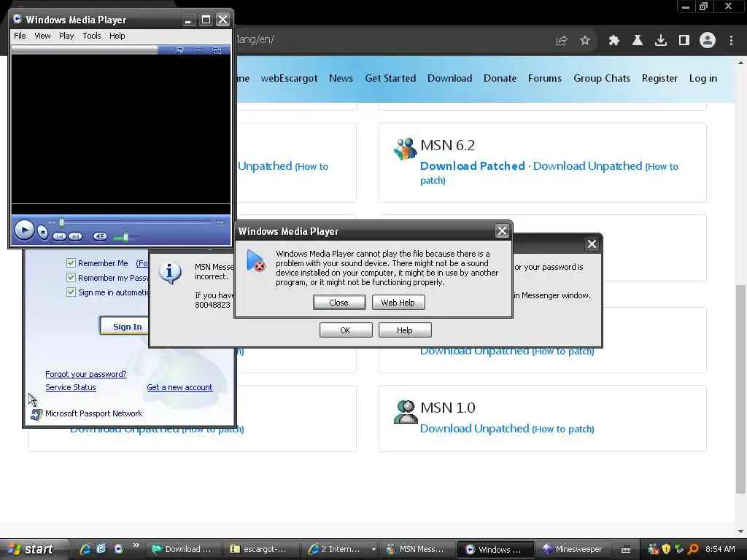The height and width of the screenshot is (560, 747).
Task: Click the MSN 6.2 buddies icon
Action: click(x=406, y=149)
